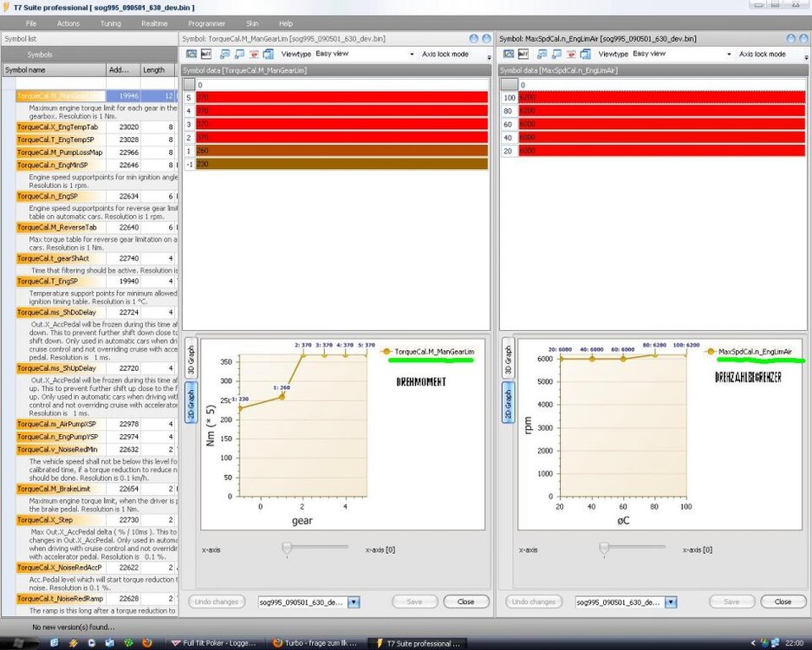
Task: Select the TorqueCal.v_NoiseRedMin symbol row
Action: tap(96, 450)
